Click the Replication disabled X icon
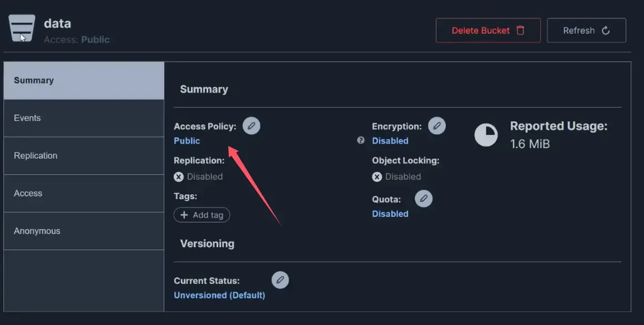 pyautogui.click(x=179, y=177)
